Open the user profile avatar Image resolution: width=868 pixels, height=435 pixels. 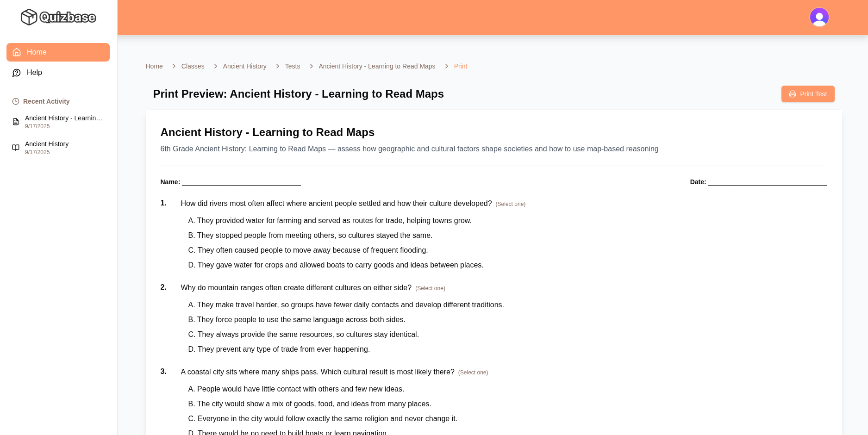pos(819,17)
